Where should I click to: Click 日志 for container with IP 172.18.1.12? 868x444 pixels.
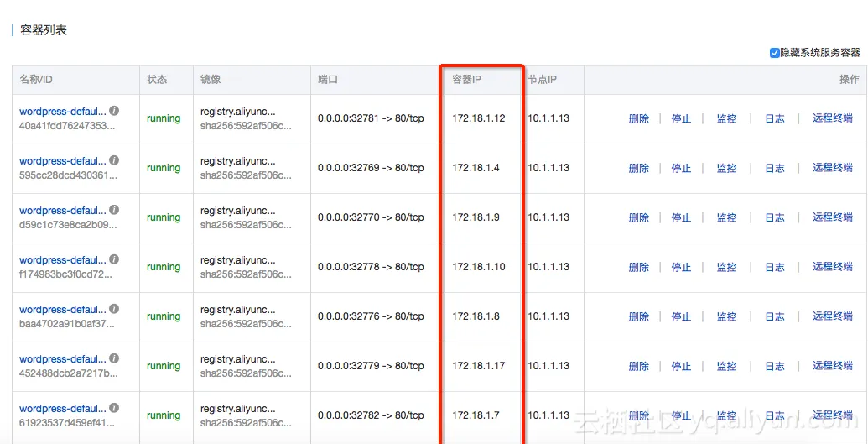point(774,118)
